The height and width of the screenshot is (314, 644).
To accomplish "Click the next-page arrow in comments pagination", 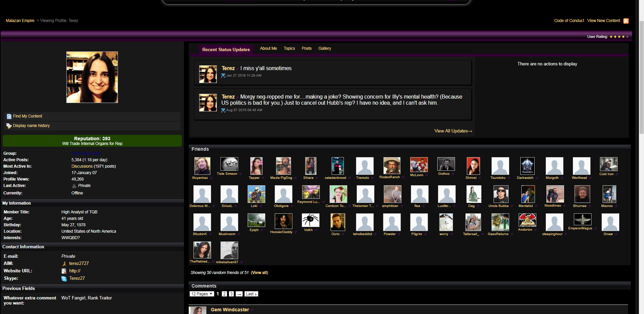I will pos(239,294).
